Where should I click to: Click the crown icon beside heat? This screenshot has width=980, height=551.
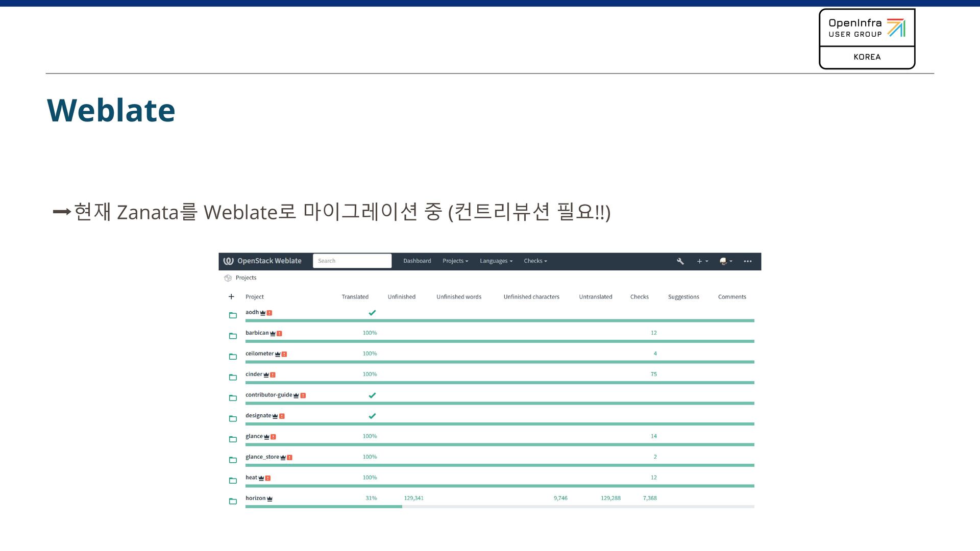(x=261, y=478)
